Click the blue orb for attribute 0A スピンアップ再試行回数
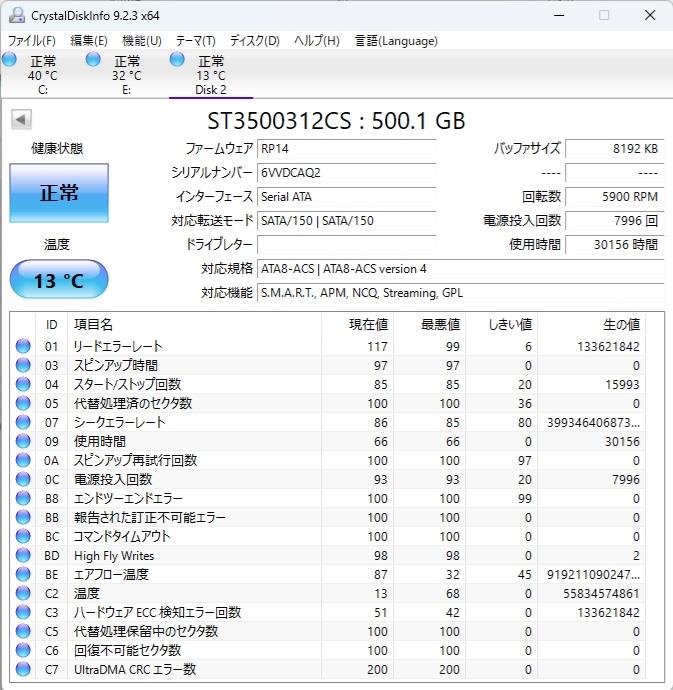This screenshot has width=673, height=690. [x=23, y=460]
